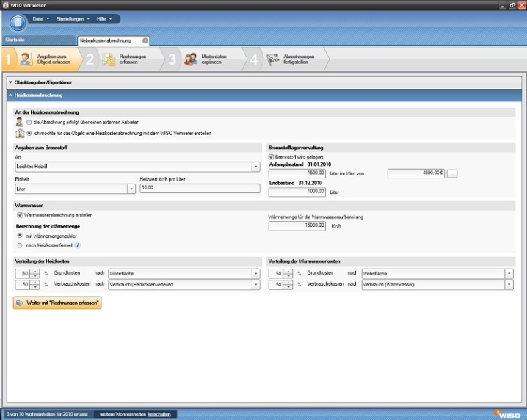
Task: Select external provider billing radio option
Action: pos(29,122)
